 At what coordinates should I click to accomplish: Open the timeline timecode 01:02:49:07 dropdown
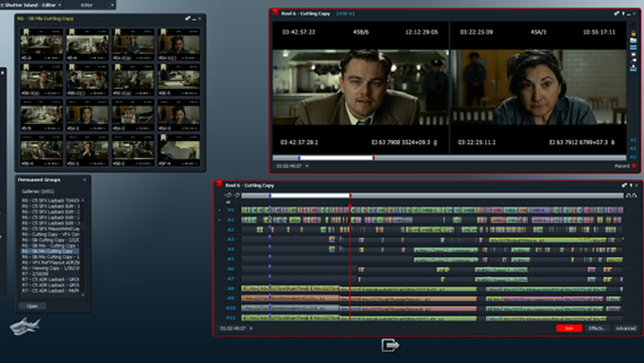coord(251,328)
